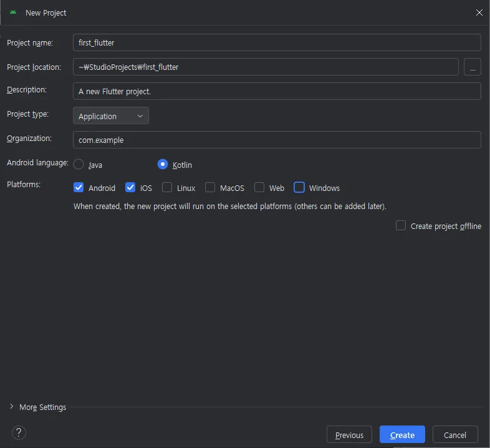Click the Android language label
490x448 pixels.
click(37, 163)
